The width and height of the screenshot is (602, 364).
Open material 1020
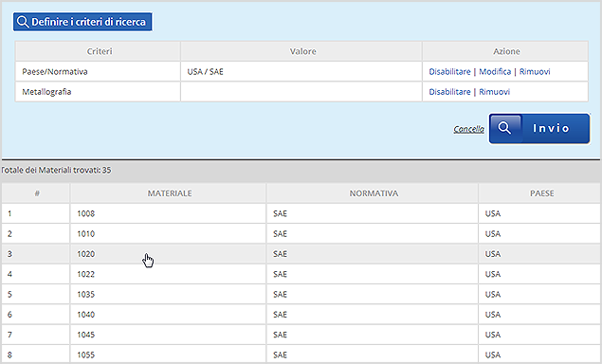pos(85,254)
